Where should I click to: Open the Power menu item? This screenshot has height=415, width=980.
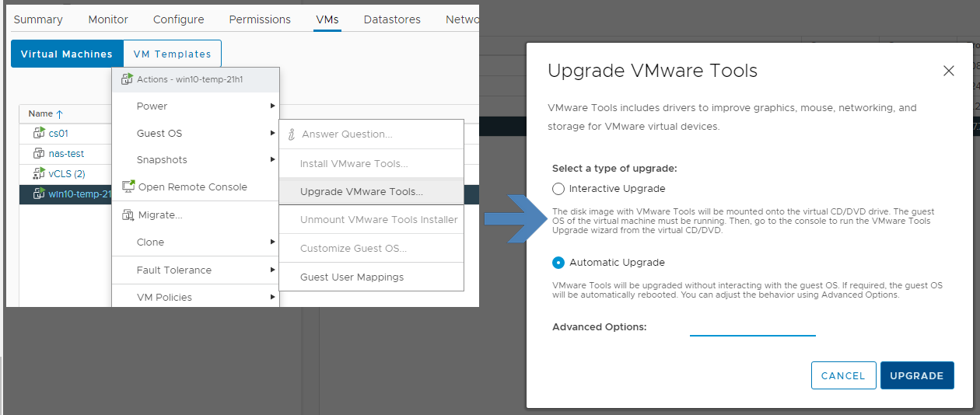point(195,106)
